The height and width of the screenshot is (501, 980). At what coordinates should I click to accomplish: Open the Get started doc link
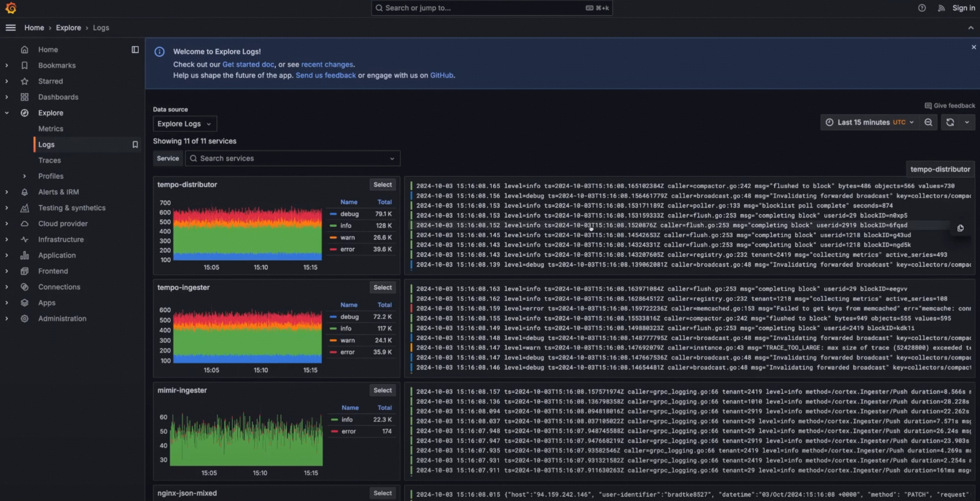(248, 64)
